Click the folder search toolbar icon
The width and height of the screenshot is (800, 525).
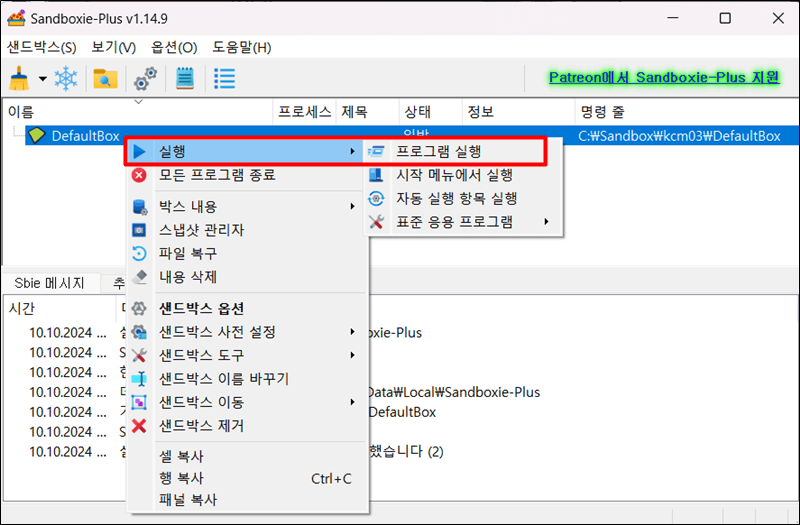[106, 79]
